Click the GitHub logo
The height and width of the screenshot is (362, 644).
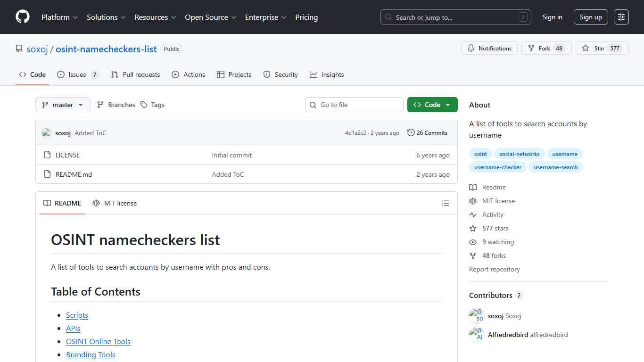pos(22,17)
